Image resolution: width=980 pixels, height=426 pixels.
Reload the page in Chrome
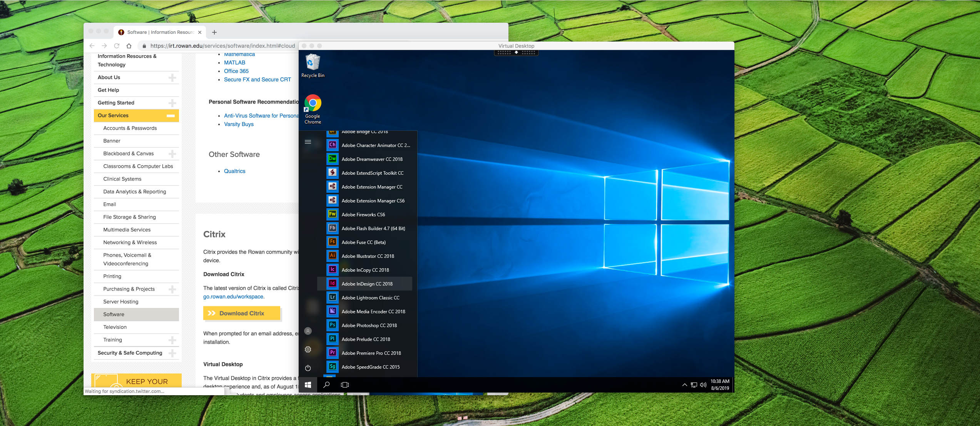(x=117, y=46)
